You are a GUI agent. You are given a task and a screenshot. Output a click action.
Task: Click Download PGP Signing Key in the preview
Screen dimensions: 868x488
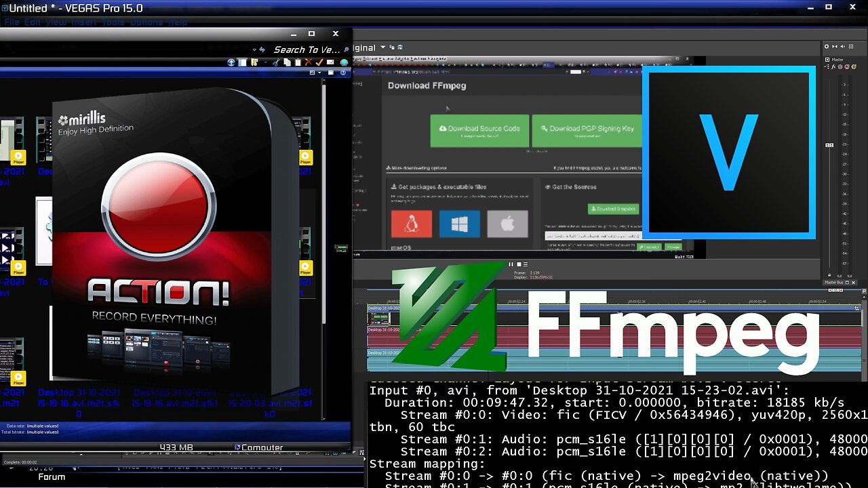(587, 131)
